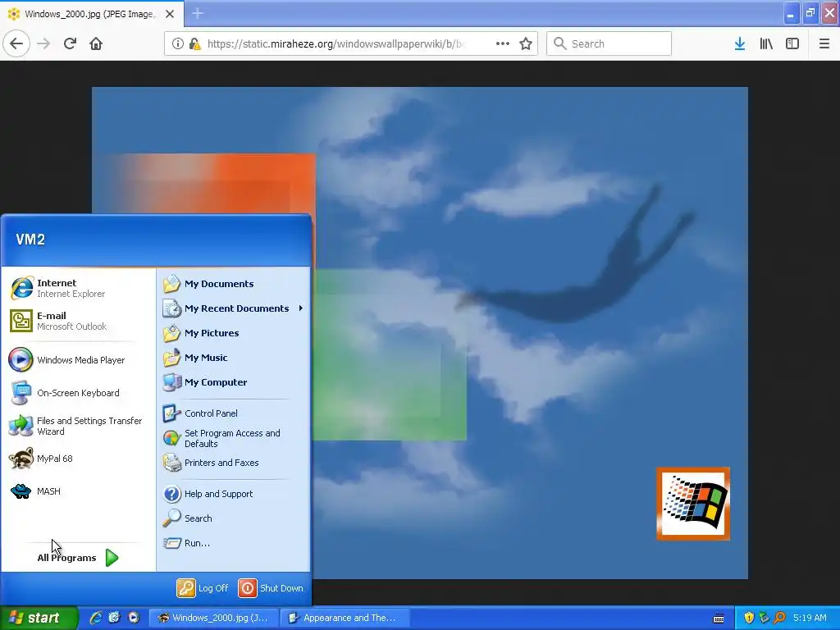Click the Help and Support question mark icon

click(x=172, y=494)
